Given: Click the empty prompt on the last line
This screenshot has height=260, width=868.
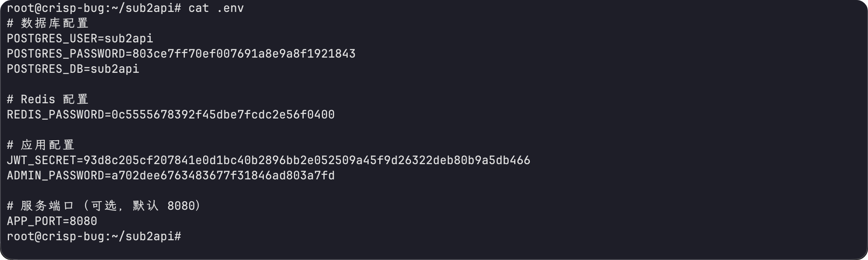Looking at the screenshot, I should coord(94,237).
